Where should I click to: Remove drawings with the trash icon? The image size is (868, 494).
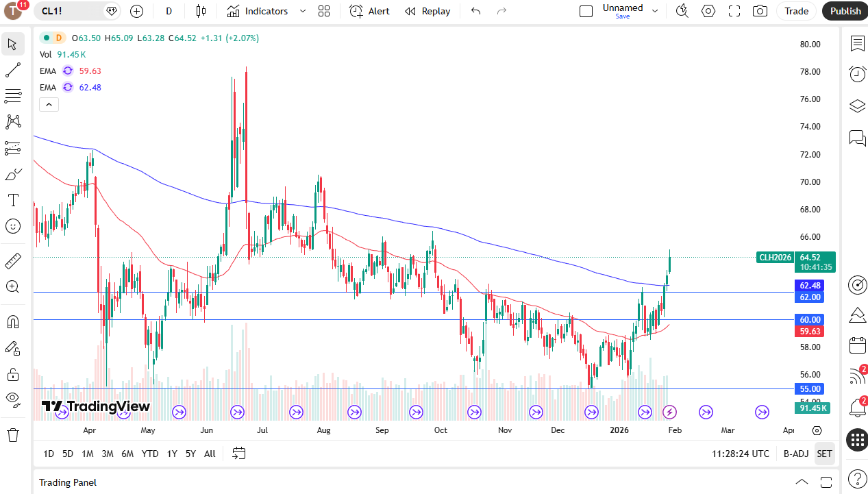click(12, 434)
